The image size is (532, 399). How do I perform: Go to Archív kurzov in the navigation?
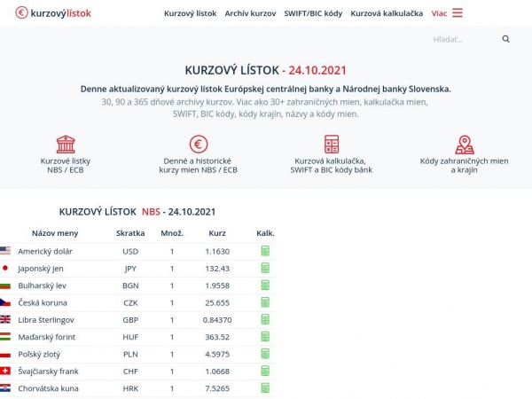click(x=250, y=13)
